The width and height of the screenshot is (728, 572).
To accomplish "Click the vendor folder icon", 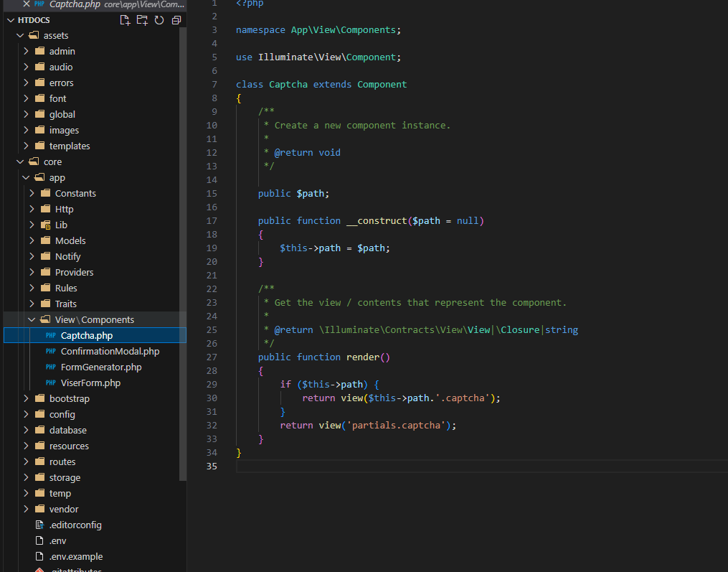I will [x=40, y=509].
